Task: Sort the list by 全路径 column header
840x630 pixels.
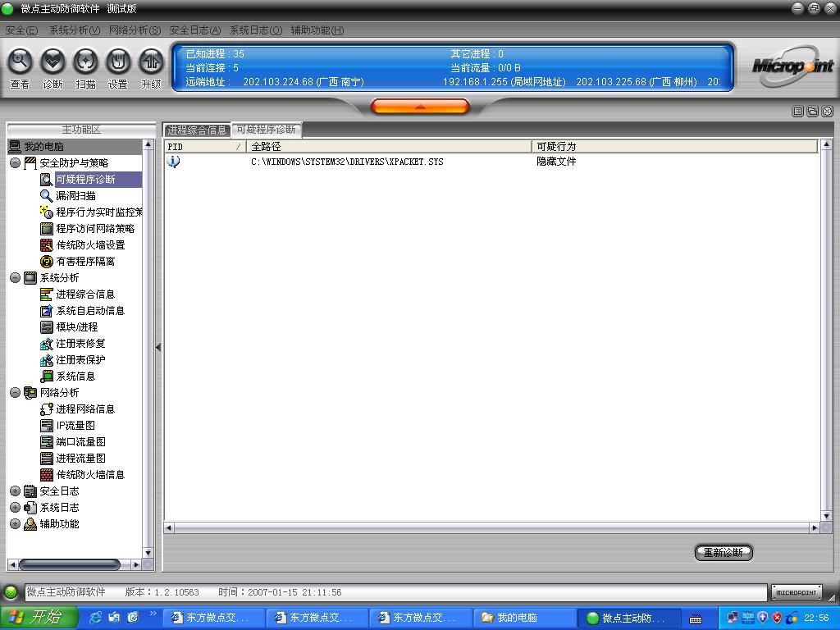Action: [389, 146]
